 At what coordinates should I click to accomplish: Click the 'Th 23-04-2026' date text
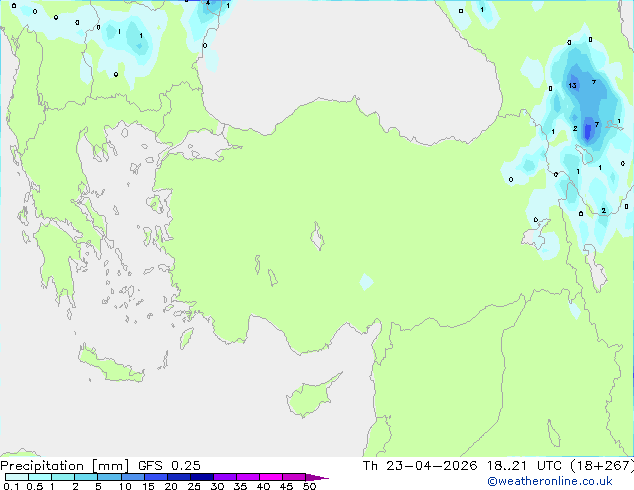tap(420, 466)
